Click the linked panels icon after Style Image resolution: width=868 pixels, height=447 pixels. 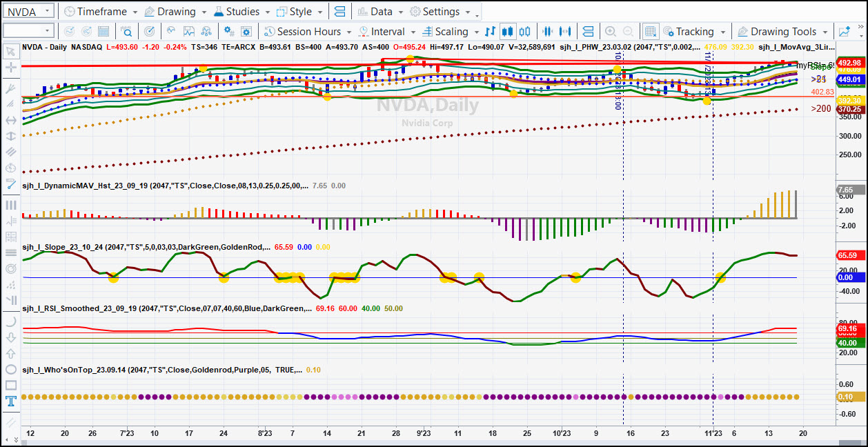pos(339,12)
